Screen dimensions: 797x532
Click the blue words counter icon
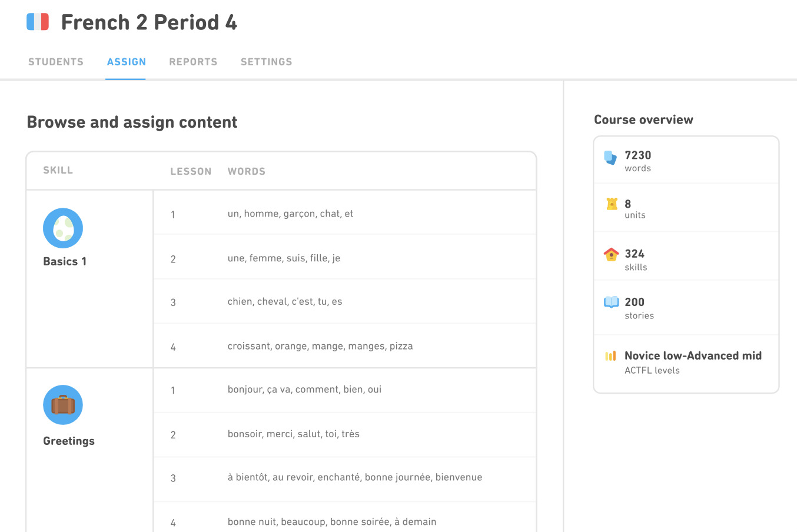[x=610, y=157]
